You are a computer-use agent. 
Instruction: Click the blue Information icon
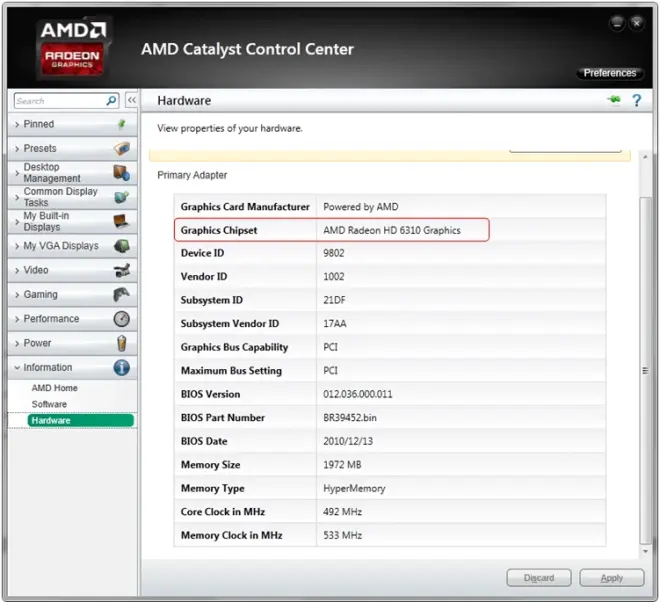122,368
